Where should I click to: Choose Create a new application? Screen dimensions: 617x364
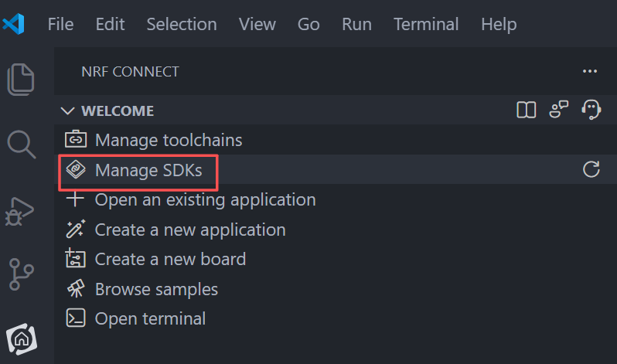coord(190,230)
